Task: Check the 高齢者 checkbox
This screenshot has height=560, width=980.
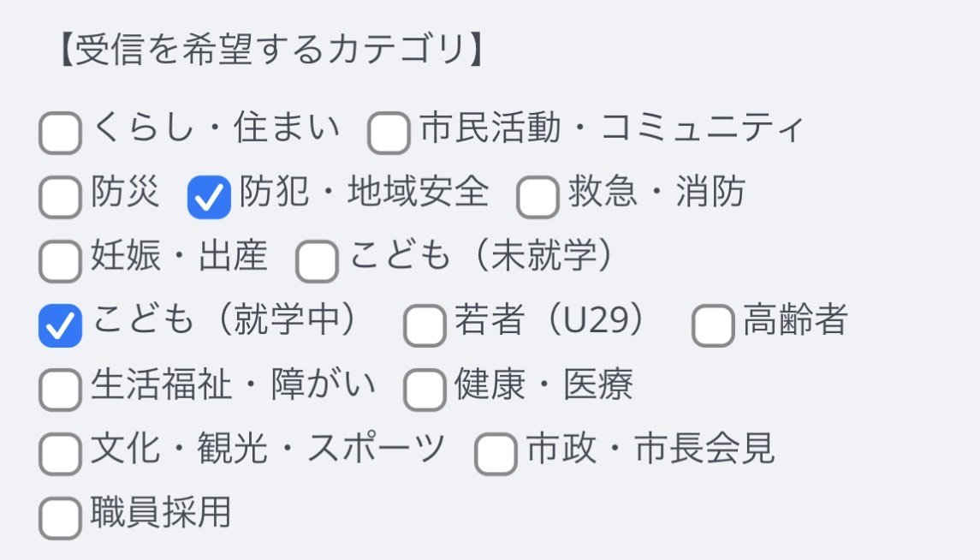Action: pyautogui.click(x=713, y=326)
